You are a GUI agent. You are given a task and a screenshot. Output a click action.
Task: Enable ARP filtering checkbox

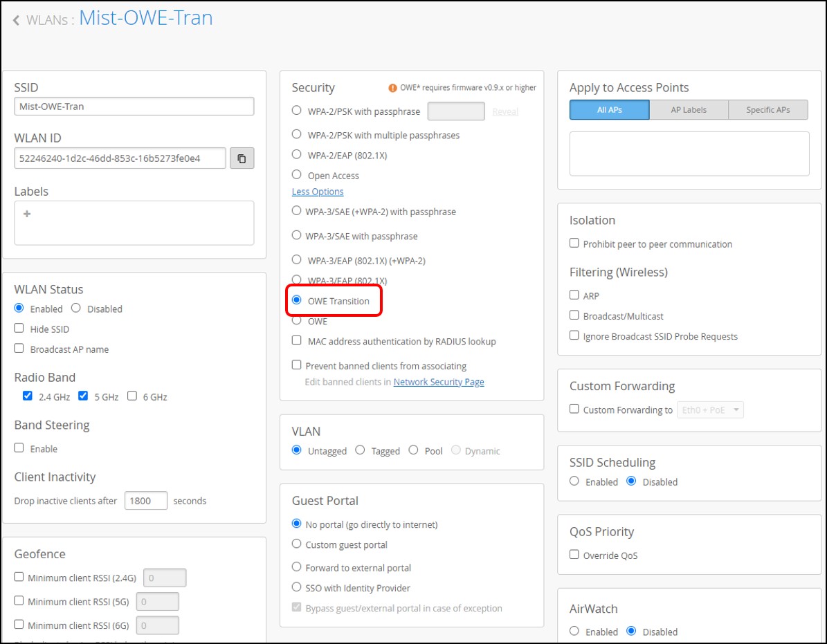pyautogui.click(x=574, y=295)
